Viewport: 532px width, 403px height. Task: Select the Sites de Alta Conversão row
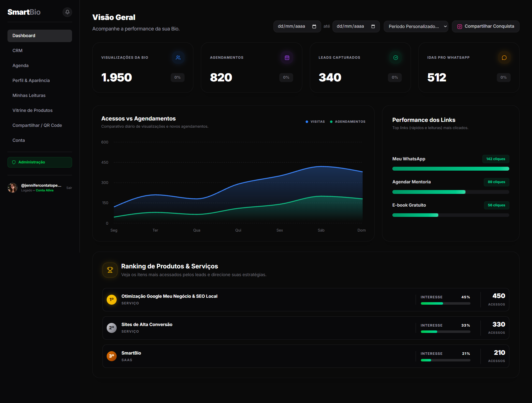click(x=306, y=328)
